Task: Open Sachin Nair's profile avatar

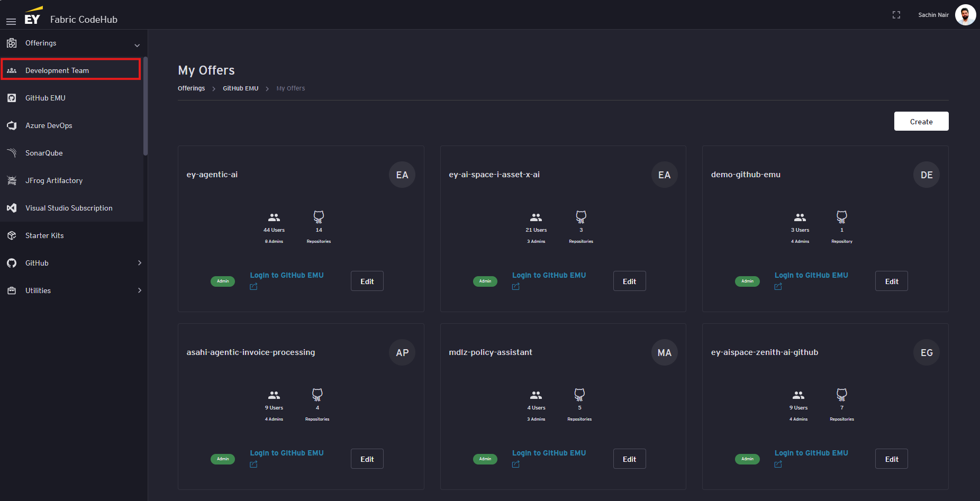Action: click(965, 15)
